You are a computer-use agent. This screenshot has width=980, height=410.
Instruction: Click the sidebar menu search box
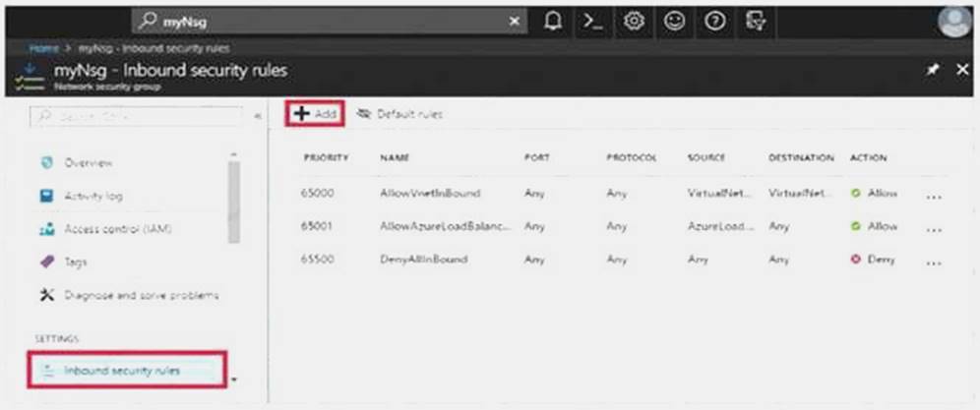[136, 116]
